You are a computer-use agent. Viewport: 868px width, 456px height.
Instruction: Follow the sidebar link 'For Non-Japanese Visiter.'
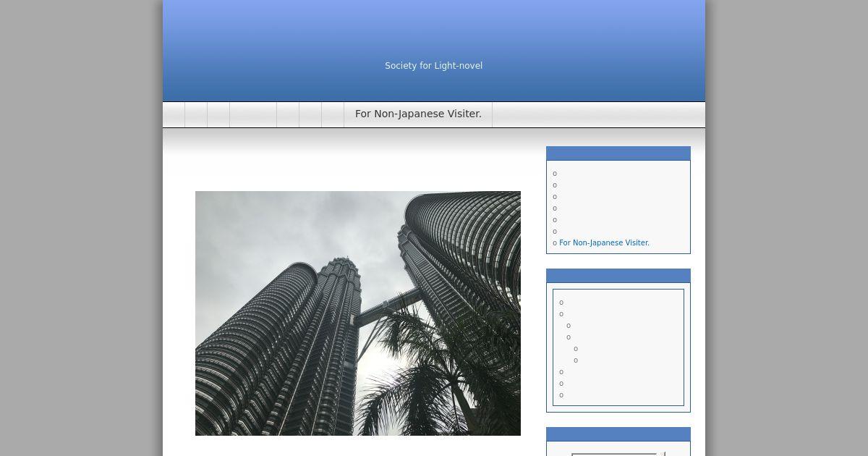604,243
